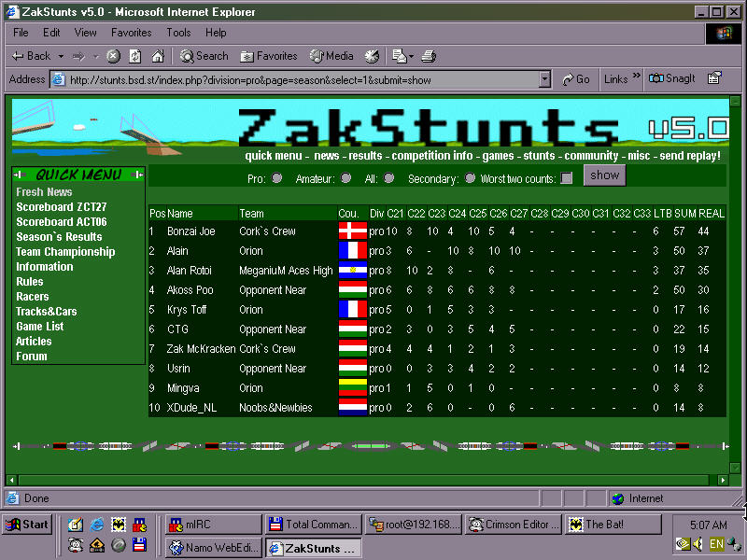The width and height of the screenshot is (747, 560).
Task: Click the Refresh page icon
Action: (x=135, y=56)
